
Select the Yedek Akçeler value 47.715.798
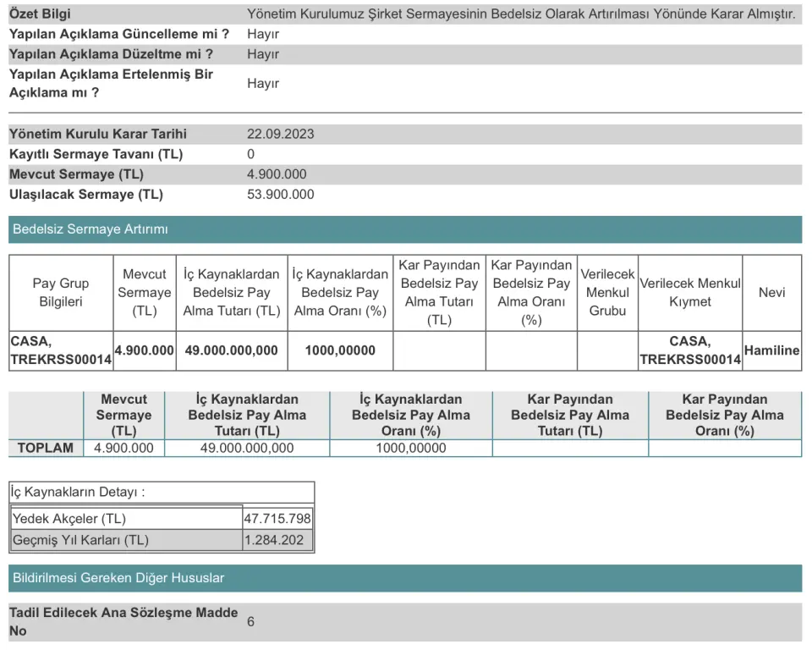click(277, 518)
